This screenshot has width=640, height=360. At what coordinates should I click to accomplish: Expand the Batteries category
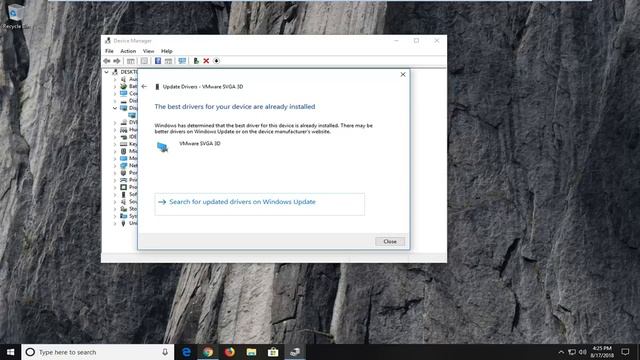pyautogui.click(x=115, y=87)
